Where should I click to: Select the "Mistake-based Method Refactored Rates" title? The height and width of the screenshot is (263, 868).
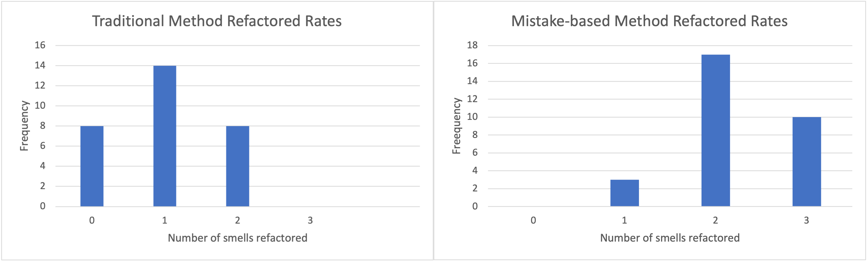coord(649,21)
